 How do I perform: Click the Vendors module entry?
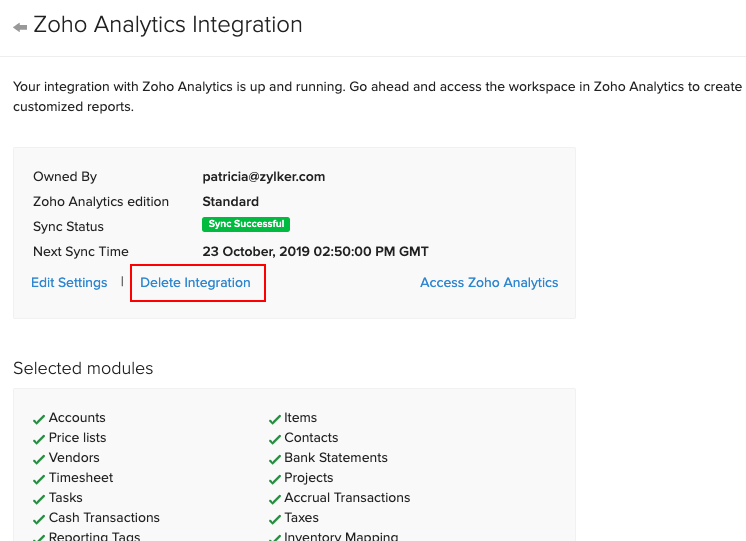[74, 457]
